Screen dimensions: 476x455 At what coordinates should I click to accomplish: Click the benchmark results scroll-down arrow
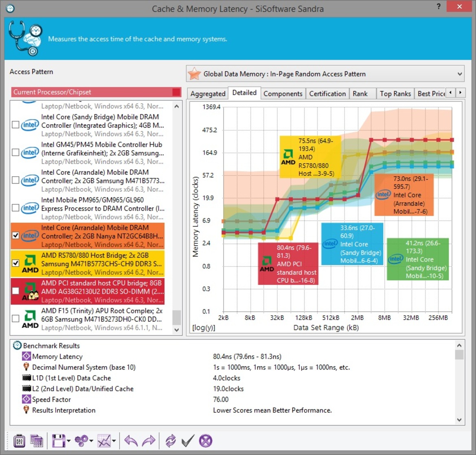[459, 420]
